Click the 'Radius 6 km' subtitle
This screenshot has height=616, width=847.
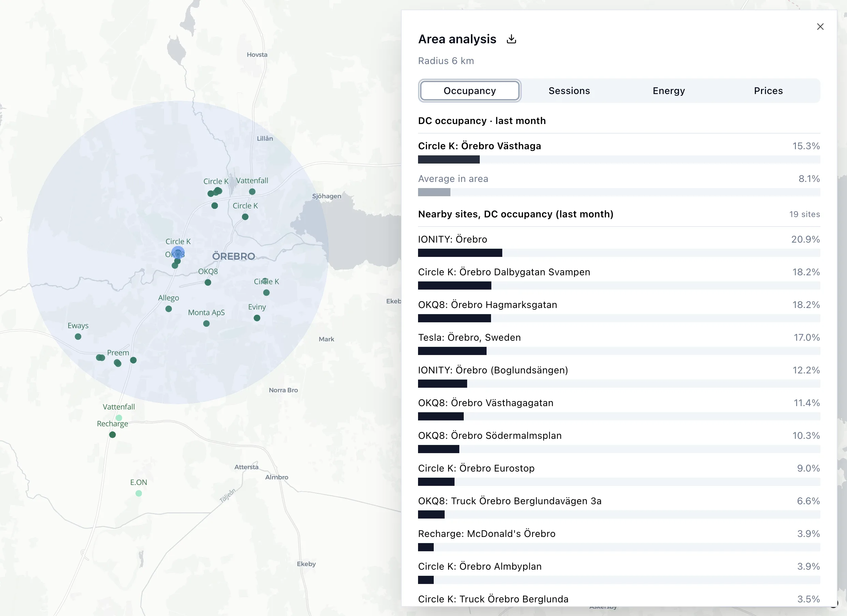(x=446, y=61)
